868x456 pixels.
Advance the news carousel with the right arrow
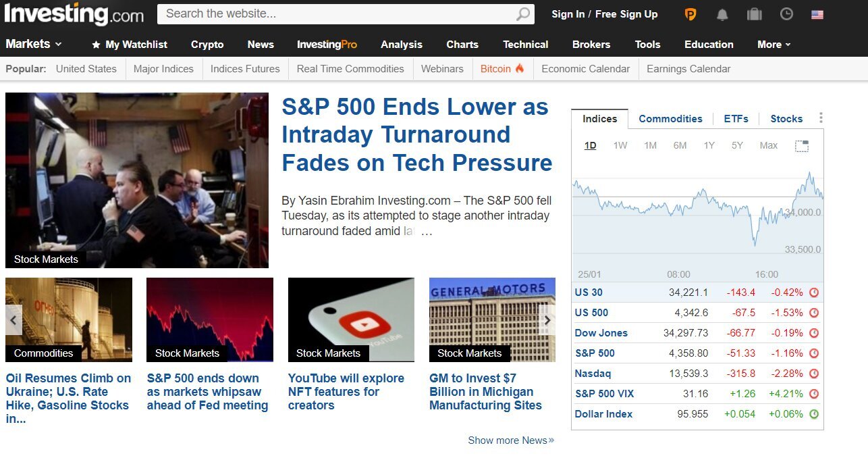(547, 320)
